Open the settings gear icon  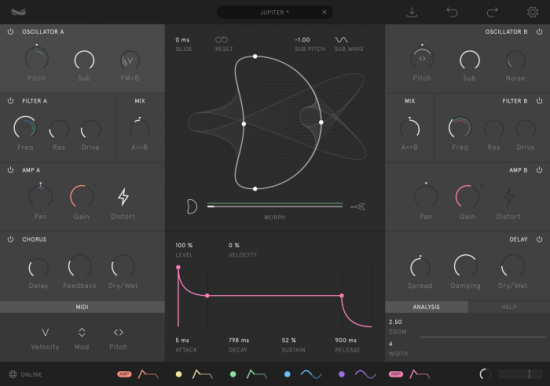532,12
